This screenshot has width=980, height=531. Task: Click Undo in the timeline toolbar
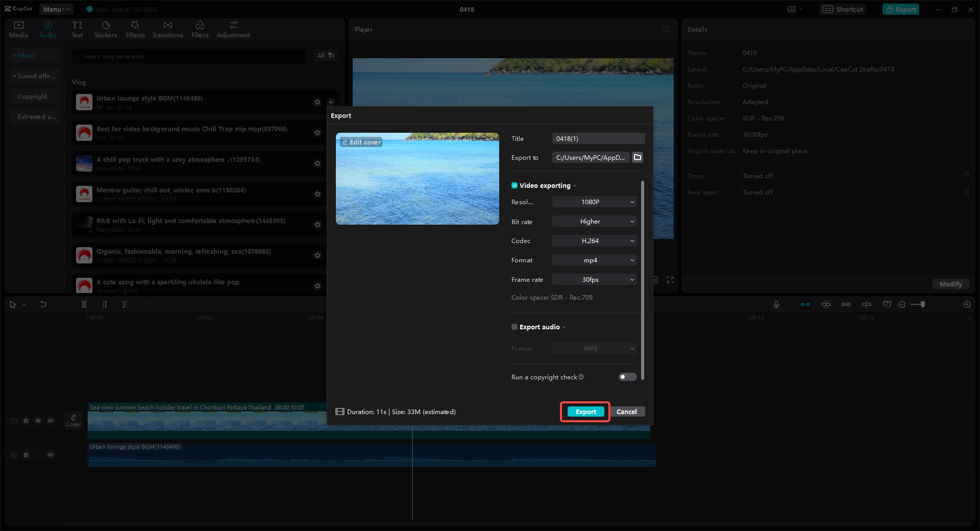[43, 304]
